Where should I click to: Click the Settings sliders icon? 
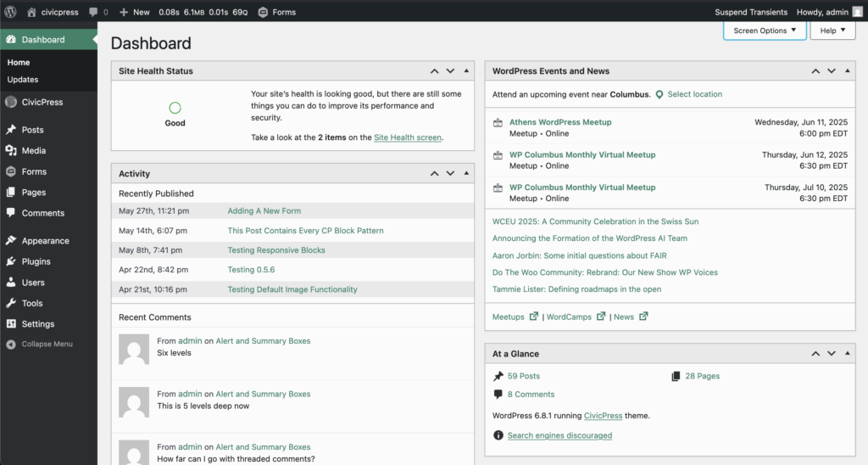pyautogui.click(x=11, y=323)
